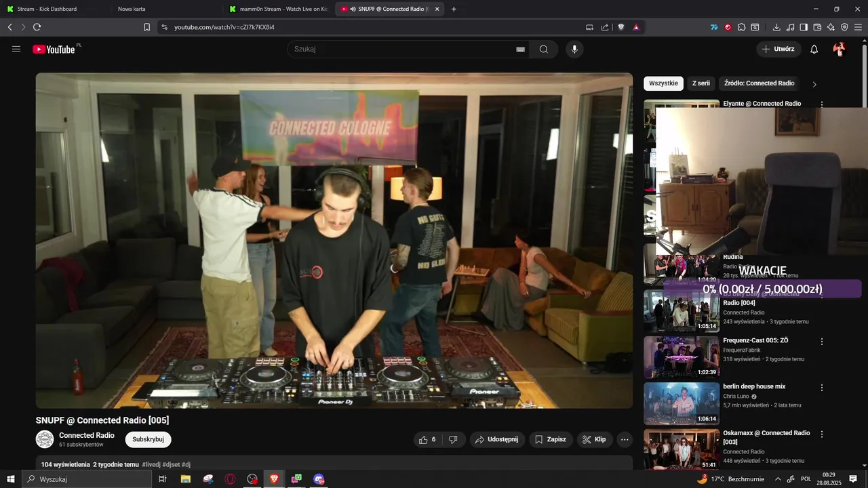Open Task View in the taskbar

click(163, 479)
